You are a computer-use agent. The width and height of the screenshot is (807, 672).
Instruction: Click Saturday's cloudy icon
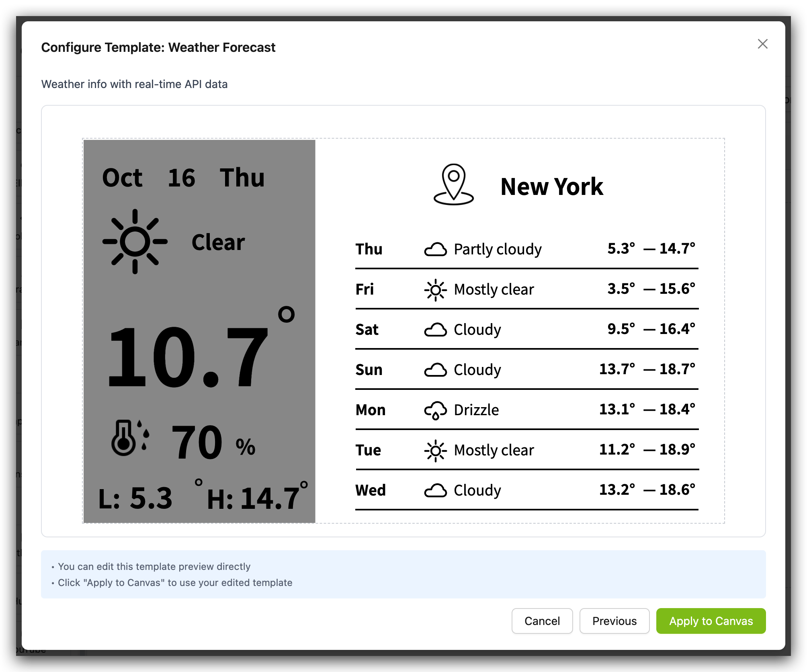click(x=435, y=330)
